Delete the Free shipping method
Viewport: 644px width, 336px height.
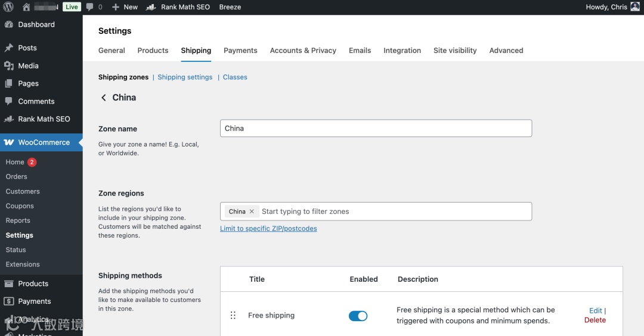click(595, 320)
